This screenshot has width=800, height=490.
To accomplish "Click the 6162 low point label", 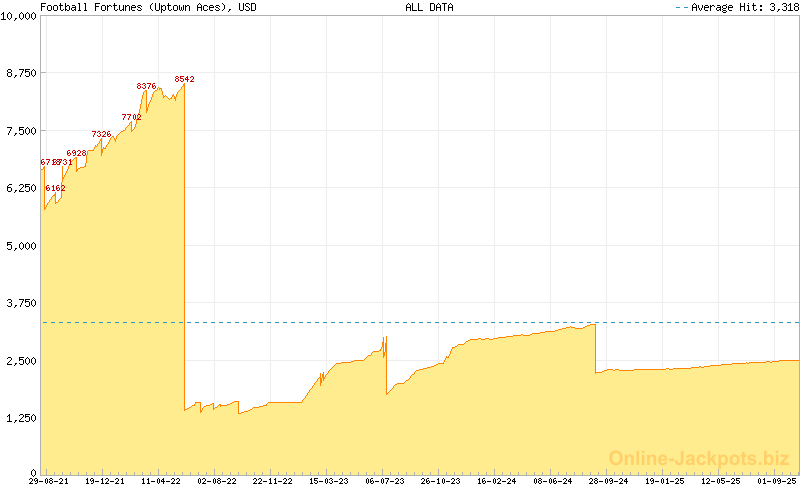I will 55,188.
